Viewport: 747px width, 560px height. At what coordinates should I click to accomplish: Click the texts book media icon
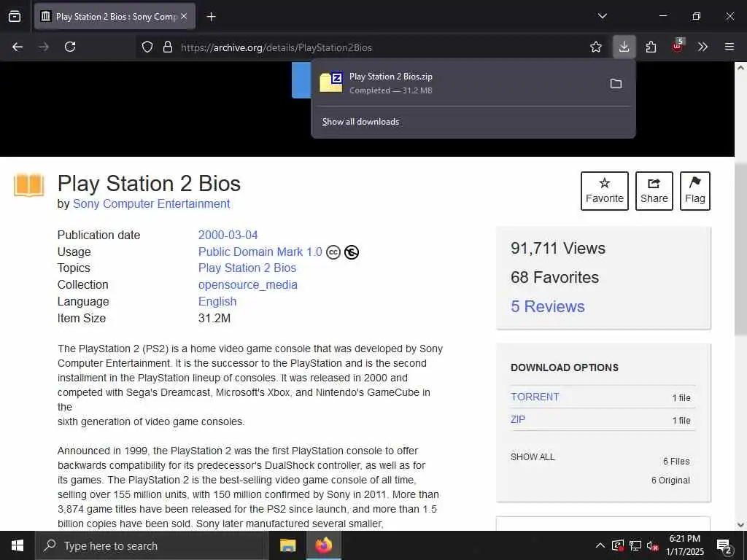tap(29, 184)
